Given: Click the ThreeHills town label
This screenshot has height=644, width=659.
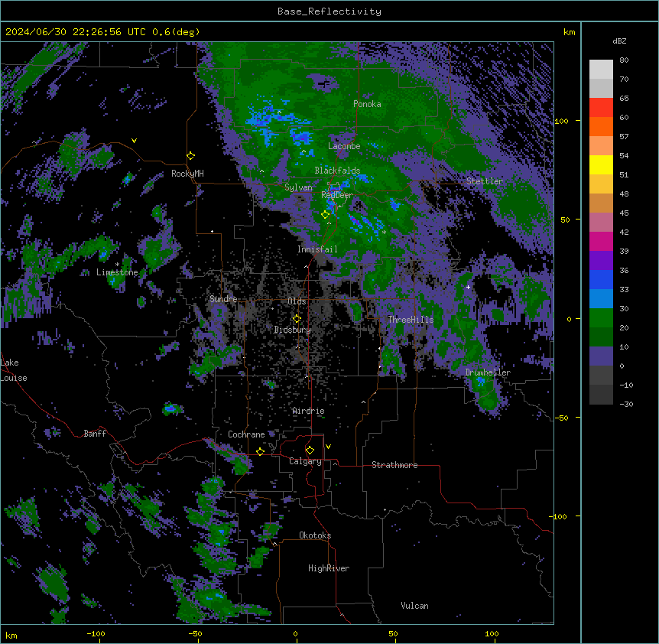Looking at the screenshot, I should pyautogui.click(x=411, y=320).
